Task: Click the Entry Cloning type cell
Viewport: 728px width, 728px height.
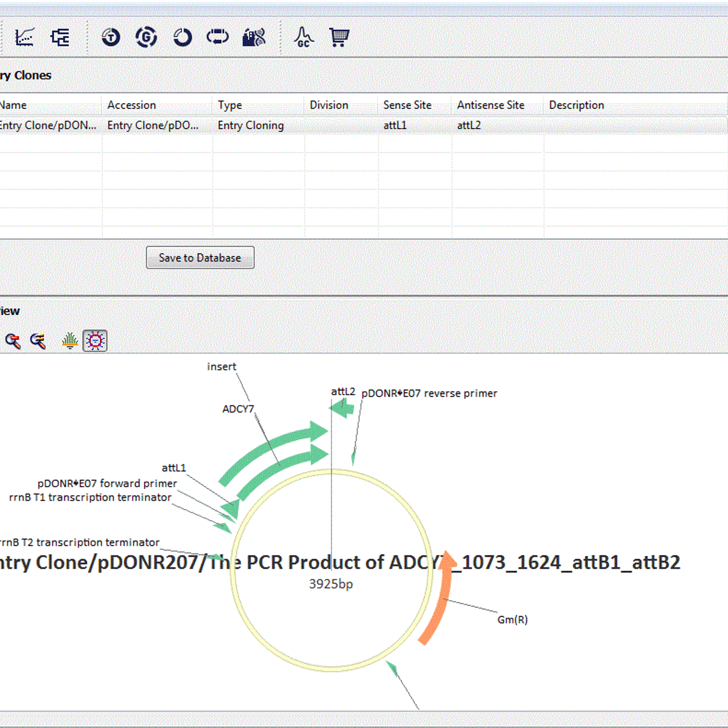Action: (x=258, y=126)
